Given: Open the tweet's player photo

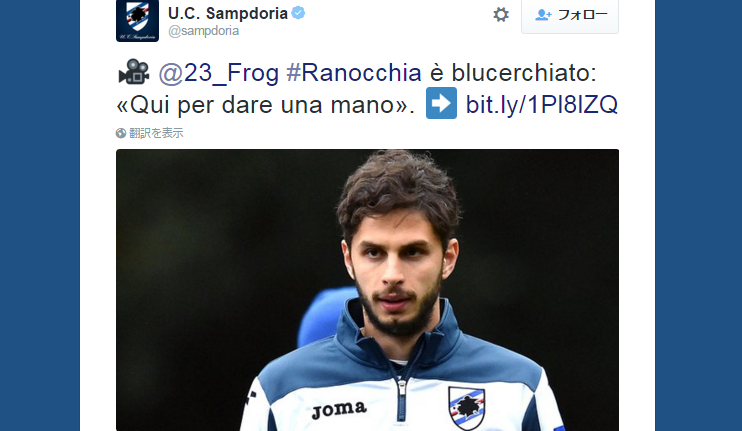Looking at the screenshot, I should pyautogui.click(x=367, y=290).
